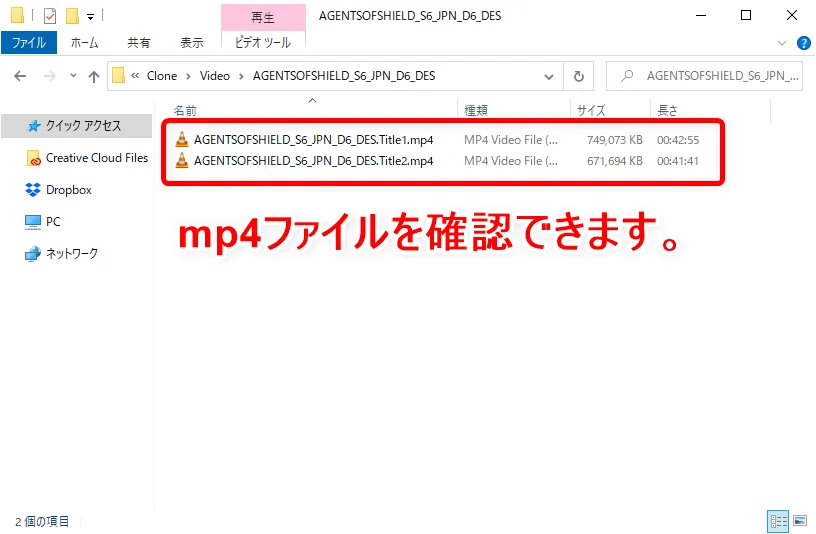The width and height of the screenshot is (816, 534).
Task: Click the PC monitor icon in sidebar
Action: point(33,222)
